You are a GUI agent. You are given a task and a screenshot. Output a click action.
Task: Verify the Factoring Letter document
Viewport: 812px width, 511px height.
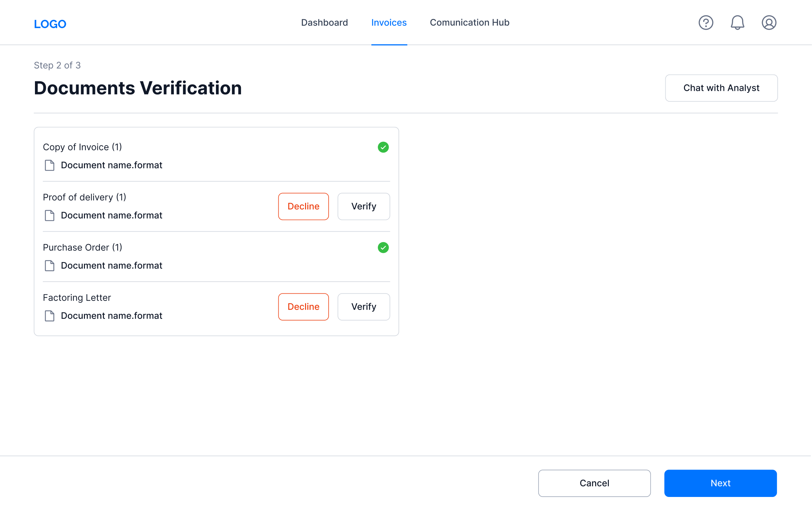click(x=364, y=306)
